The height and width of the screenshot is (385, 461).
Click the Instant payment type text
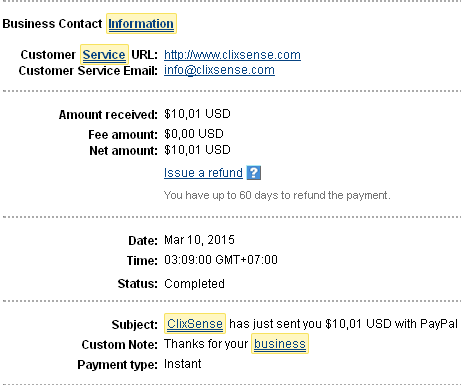(x=183, y=364)
